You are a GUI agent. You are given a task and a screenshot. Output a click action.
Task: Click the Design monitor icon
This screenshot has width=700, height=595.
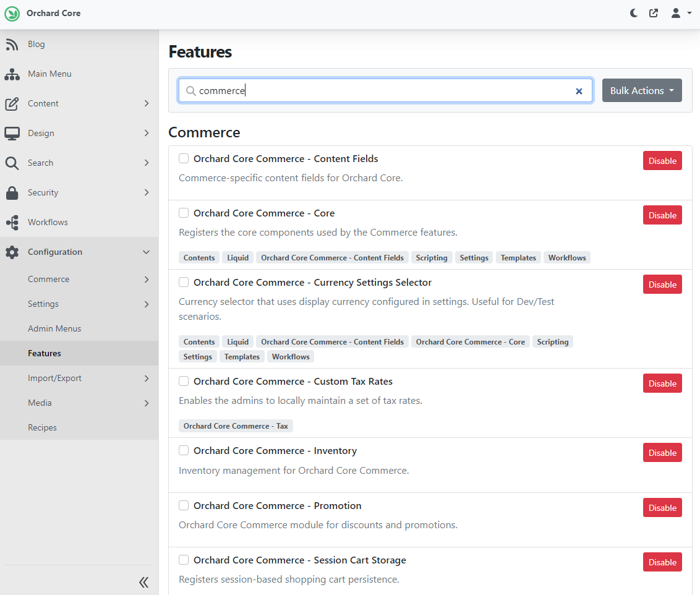point(12,133)
